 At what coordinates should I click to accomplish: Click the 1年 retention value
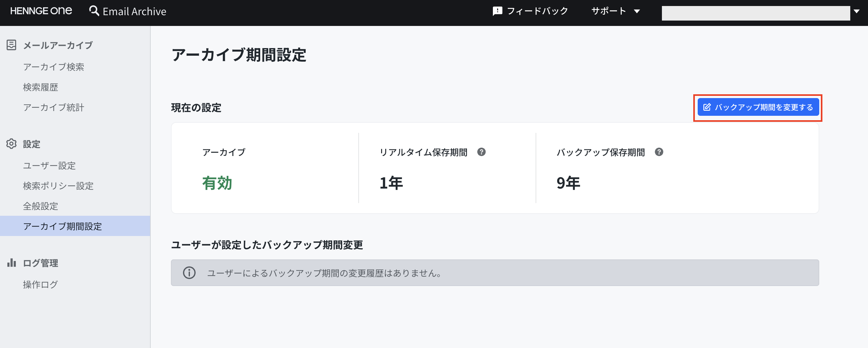391,183
